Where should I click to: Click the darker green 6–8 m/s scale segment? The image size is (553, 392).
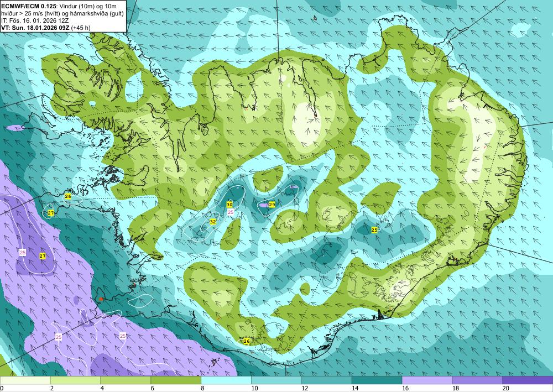(x=176, y=380)
